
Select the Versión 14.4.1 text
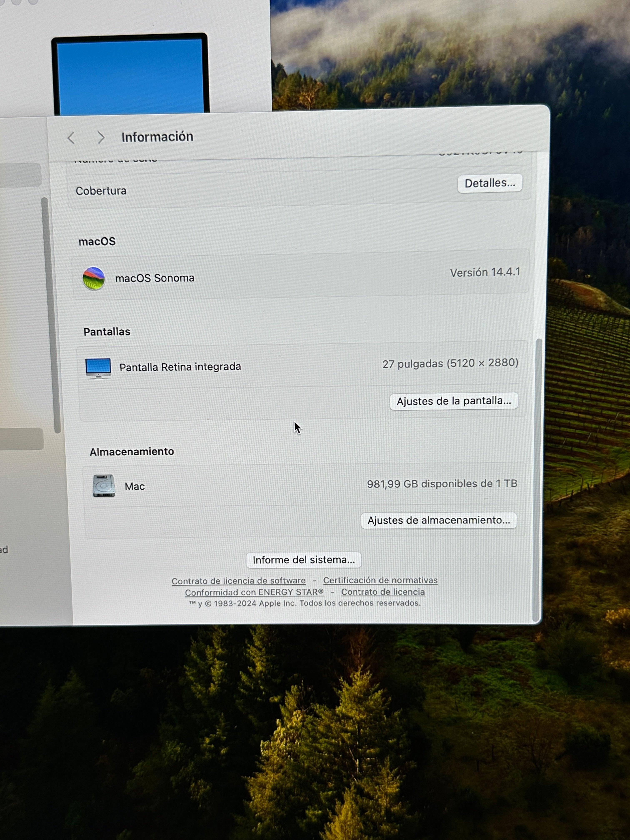coord(485,272)
